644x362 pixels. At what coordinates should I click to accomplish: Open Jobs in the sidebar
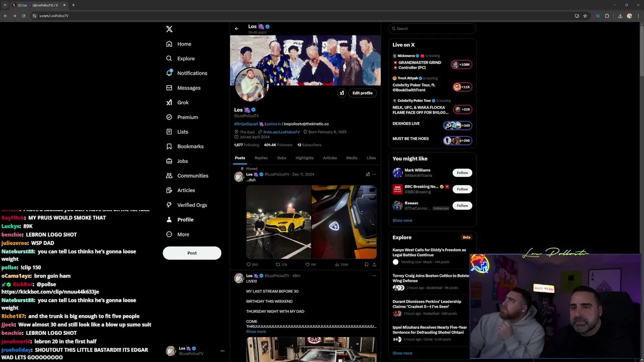tap(177, 161)
